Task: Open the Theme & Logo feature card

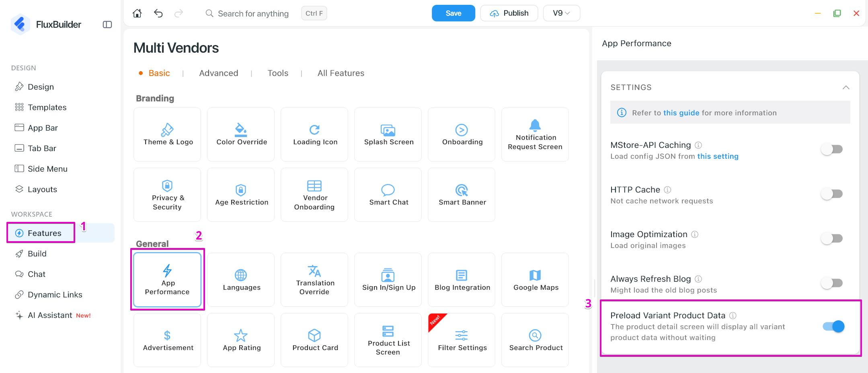Action: click(x=167, y=134)
